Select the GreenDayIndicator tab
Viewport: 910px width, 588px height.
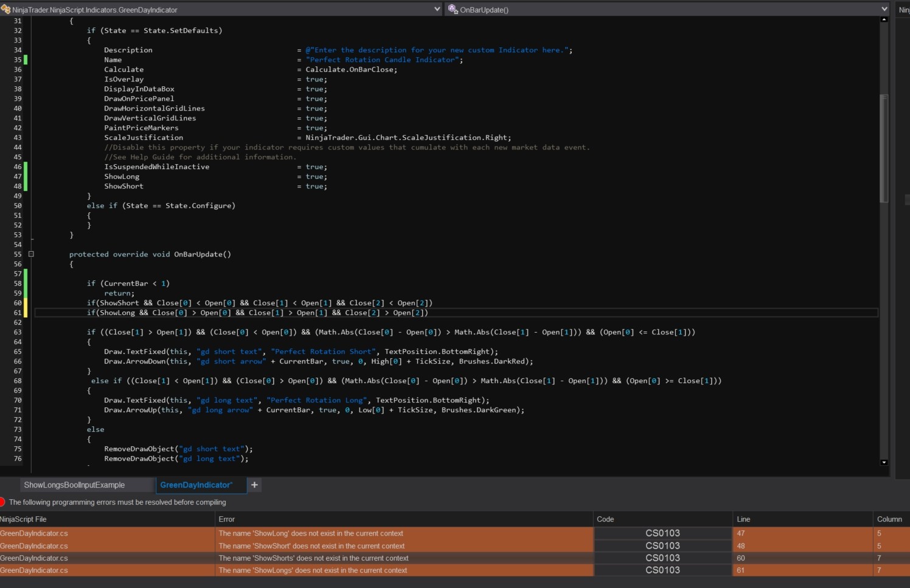click(196, 485)
